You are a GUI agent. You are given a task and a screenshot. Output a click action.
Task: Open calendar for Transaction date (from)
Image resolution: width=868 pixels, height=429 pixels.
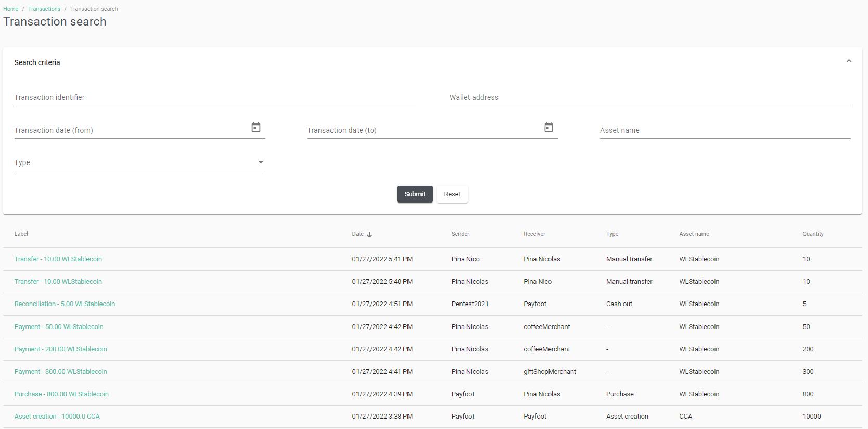[256, 128]
